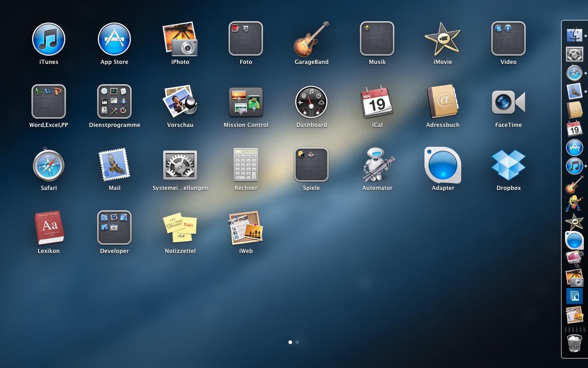
Task: Expand the Spiele folder
Action: (x=311, y=165)
